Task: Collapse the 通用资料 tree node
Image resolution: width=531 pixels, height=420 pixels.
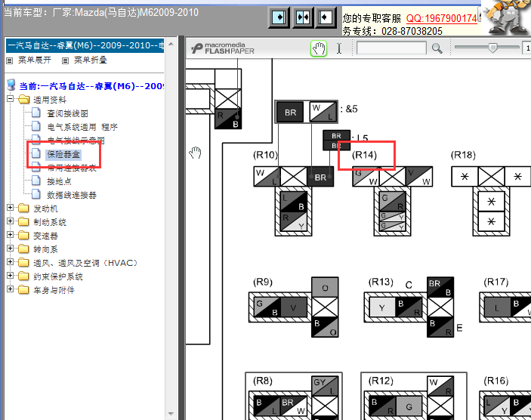Action: point(10,99)
